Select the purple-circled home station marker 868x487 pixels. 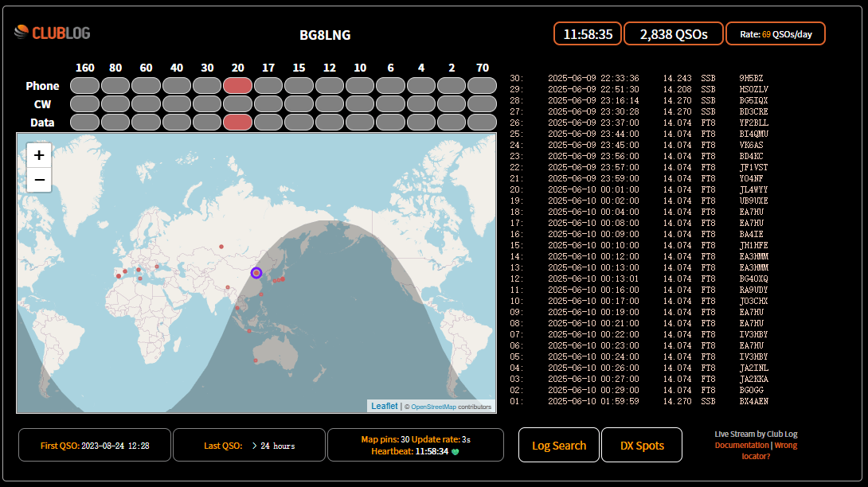(x=256, y=273)
